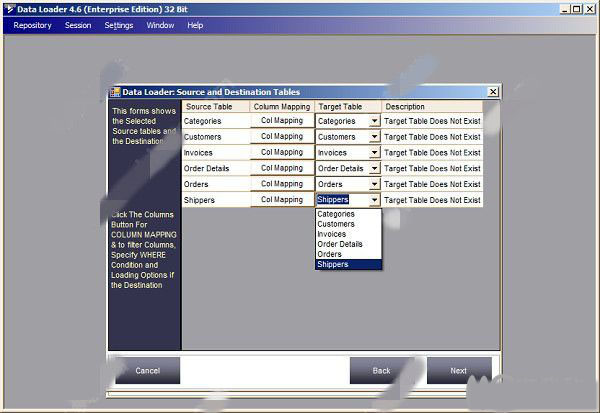Viewport: 600px width, 413px height.
Task: Click the Next button
Action: point(459,371)
